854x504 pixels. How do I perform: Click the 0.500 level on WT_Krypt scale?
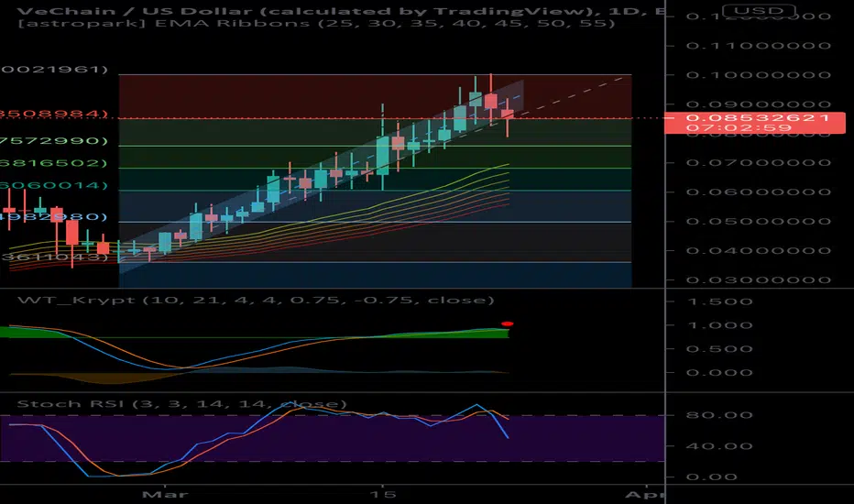720,349
